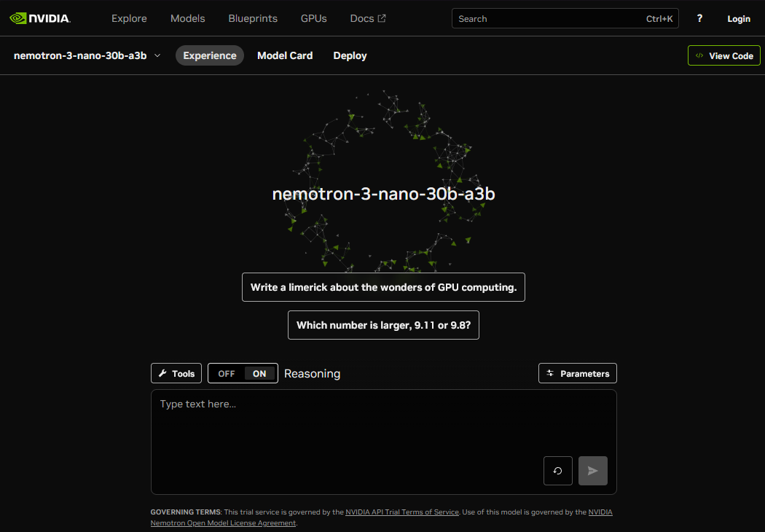Open NVIDIA API Trial Terms of Service link
765x532 pixels.
402,512
